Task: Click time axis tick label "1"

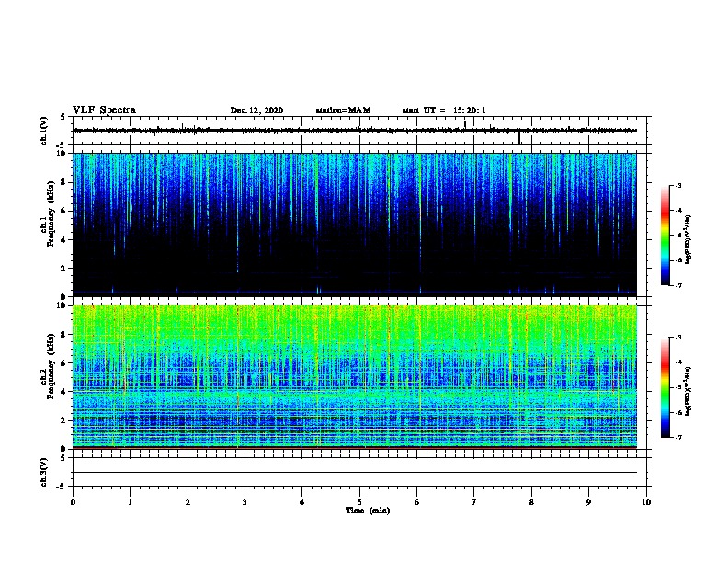Action: coord(130,502)
